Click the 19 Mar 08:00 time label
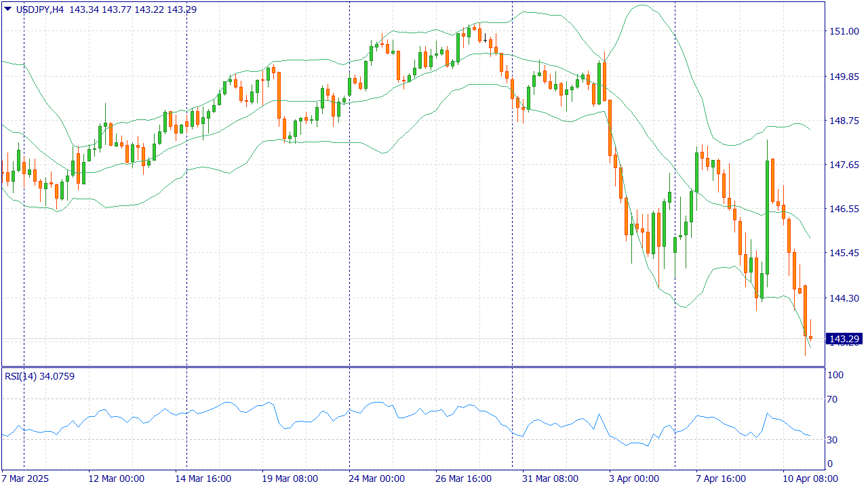The width and height of the screenshot is (868, 488). (x=290, y=479)
